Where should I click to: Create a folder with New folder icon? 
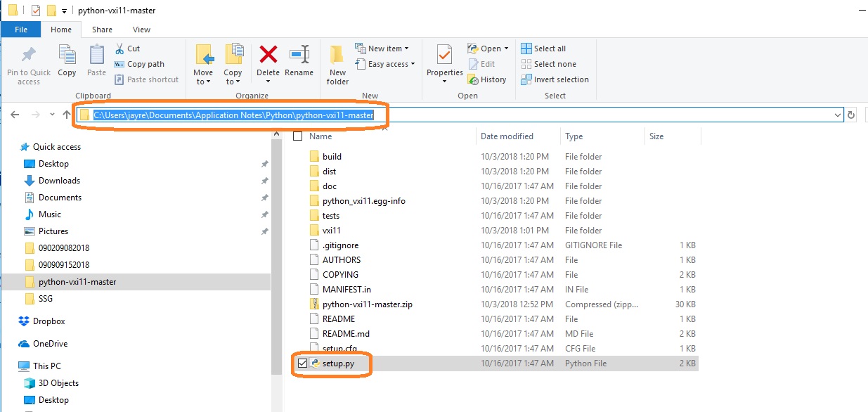point(337,55)
